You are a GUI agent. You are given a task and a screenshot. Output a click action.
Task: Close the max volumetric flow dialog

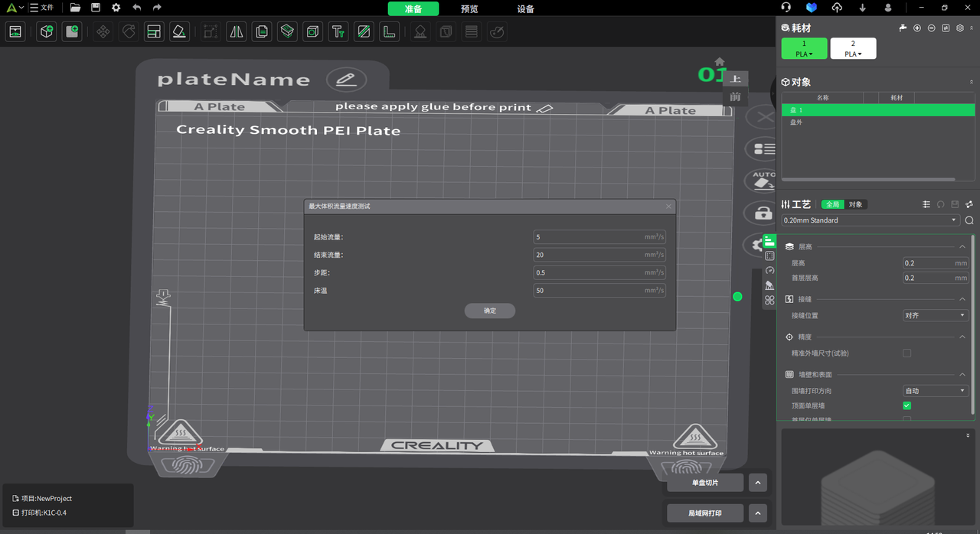click(x=668, y=206)
